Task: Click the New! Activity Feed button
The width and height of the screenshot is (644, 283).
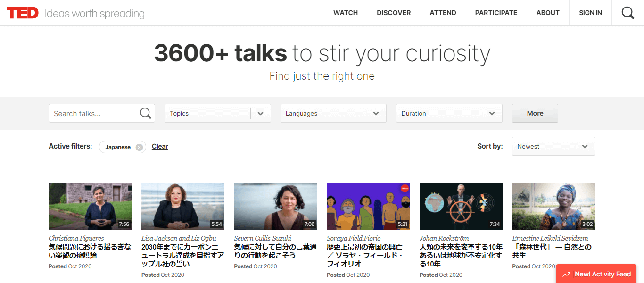Action: coord(596,274)
